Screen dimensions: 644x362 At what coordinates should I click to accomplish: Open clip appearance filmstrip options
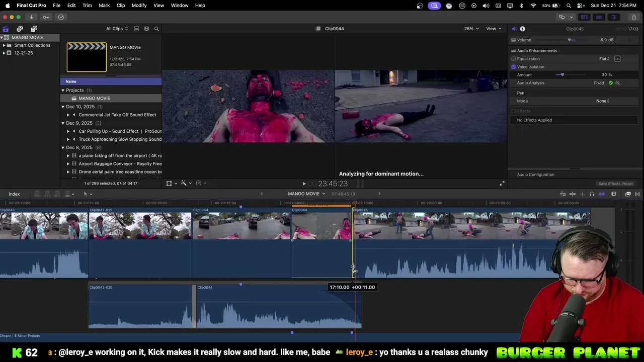(x=146, y=29)
